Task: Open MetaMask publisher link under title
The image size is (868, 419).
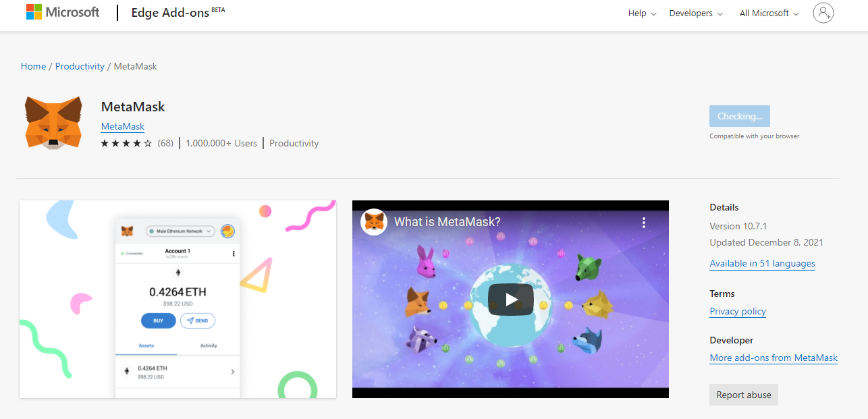Action: 123,126
